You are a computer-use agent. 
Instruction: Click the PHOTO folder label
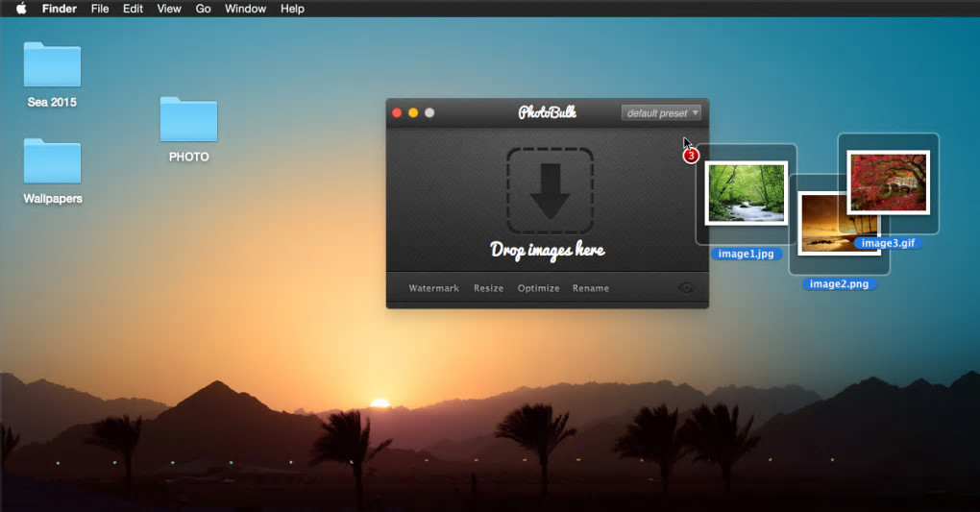pos(188,157)
